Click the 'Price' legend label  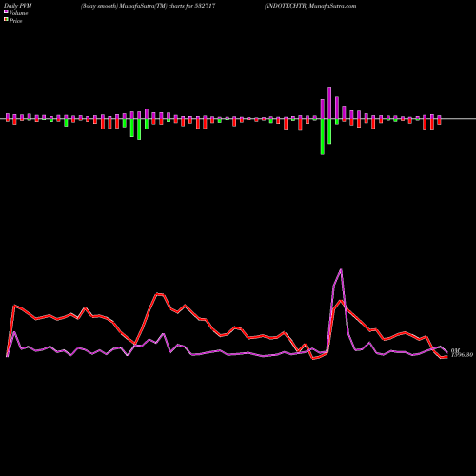(x=15, y=21)
